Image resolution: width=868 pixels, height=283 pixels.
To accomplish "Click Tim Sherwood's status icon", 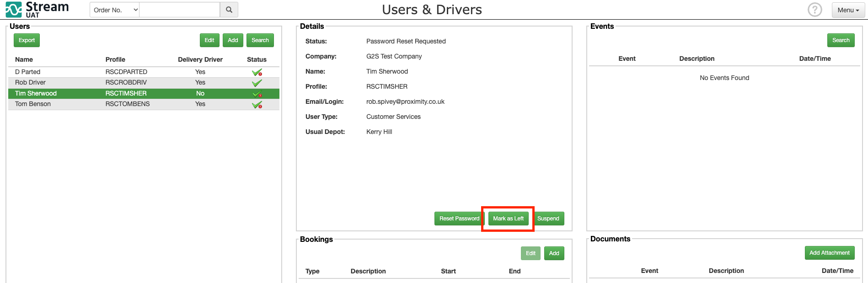I will 257,94.
